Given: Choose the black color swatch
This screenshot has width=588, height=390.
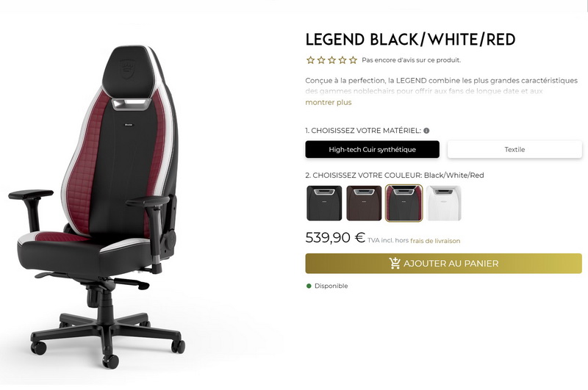Looking at the screenshot, I should coord(324,203).
